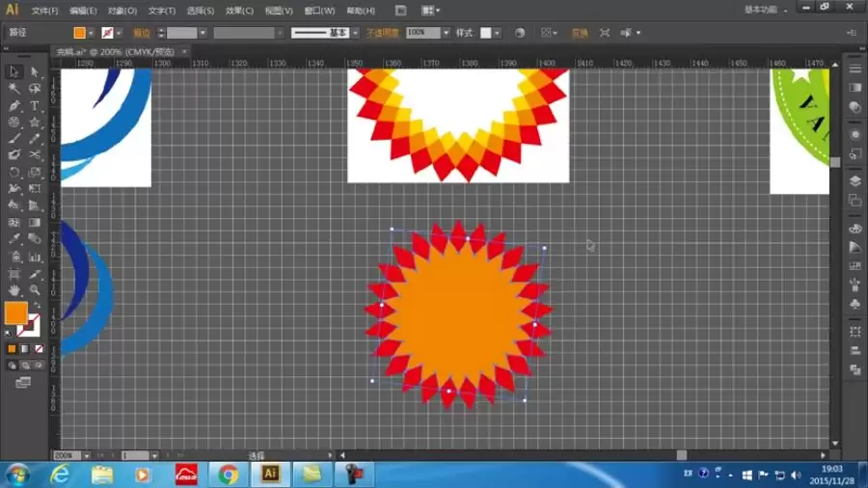Enable Draw Normal mode

pos(12,366)
